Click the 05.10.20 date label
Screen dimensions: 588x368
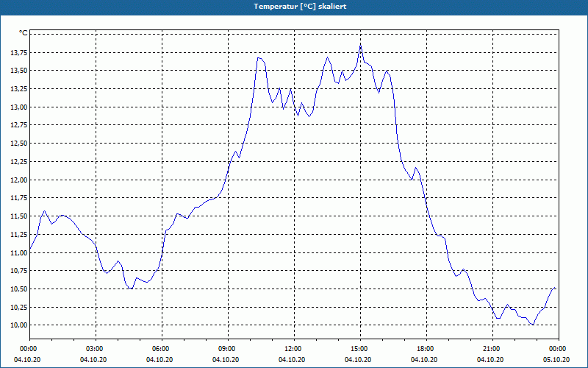pyautogui.click(x=556, y=360)
